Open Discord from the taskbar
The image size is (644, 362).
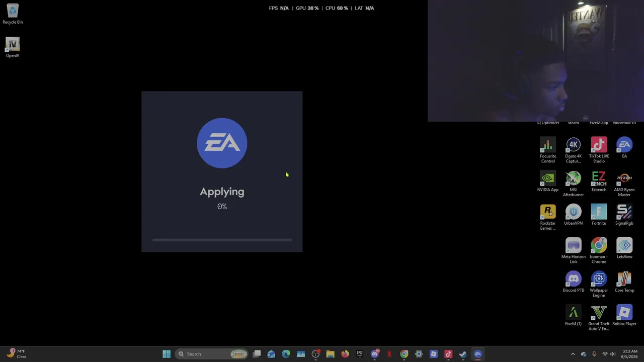(x=374, y=354)
